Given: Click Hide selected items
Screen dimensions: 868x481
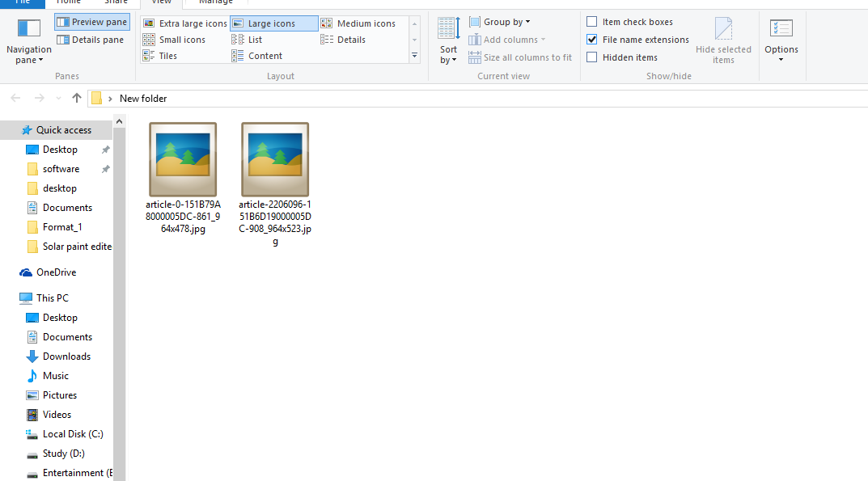Looking at the screenshot, I should click(x=723, y=39).
